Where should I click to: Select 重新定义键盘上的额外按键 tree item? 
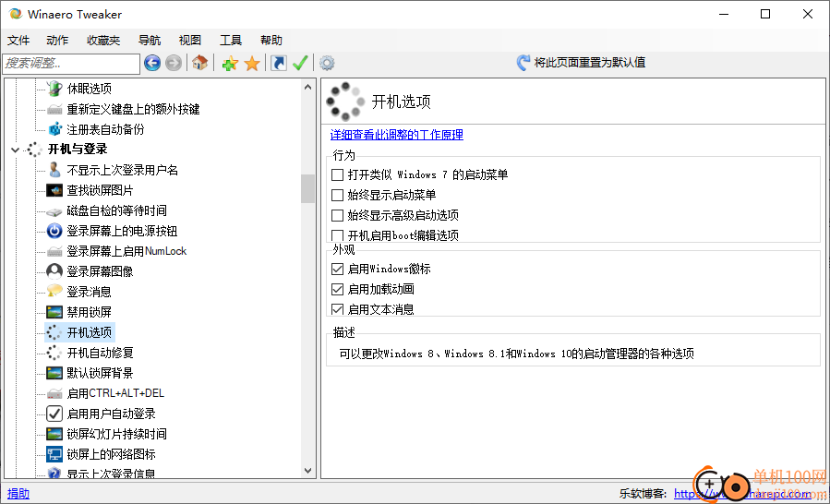[133, 109]
